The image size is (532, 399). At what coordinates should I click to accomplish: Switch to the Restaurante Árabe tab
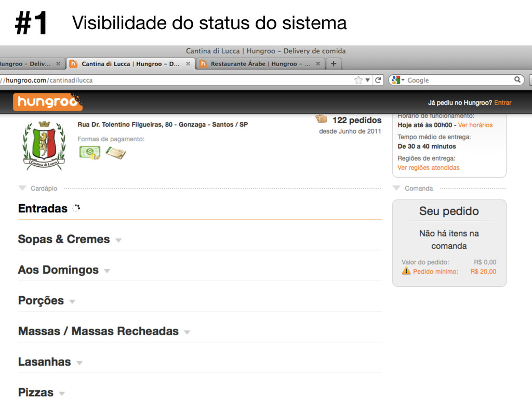260,64
